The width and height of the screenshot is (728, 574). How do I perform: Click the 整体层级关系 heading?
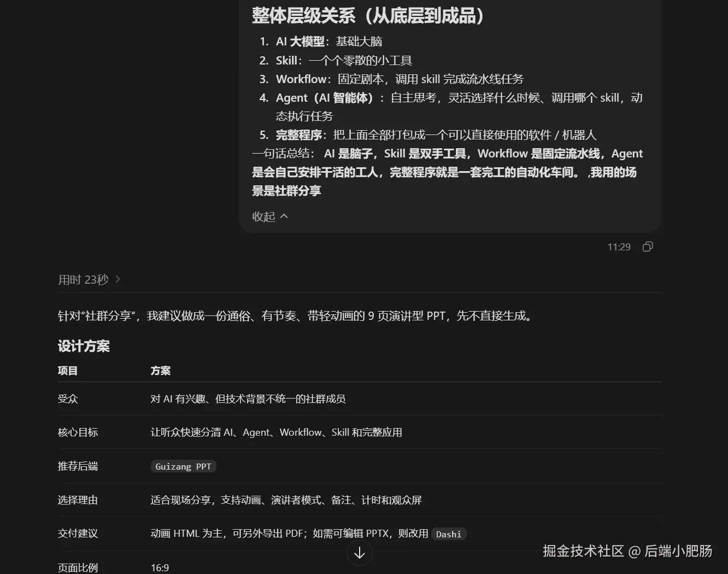point(368,15)
